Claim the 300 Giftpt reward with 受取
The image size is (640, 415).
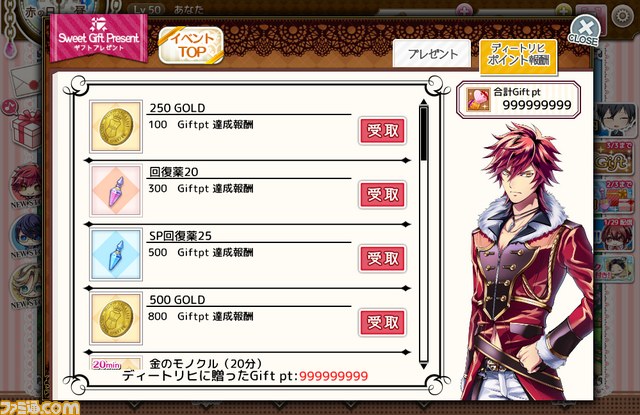point(382,195)
